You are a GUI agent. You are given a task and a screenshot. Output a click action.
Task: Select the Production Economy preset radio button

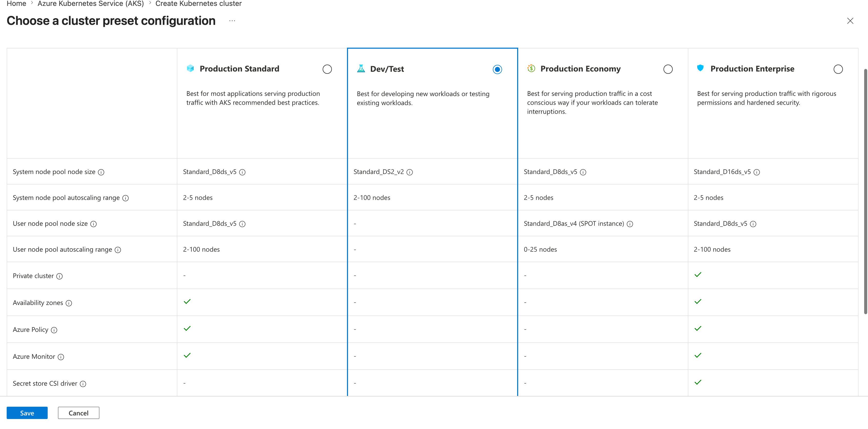tap(668, 69)
